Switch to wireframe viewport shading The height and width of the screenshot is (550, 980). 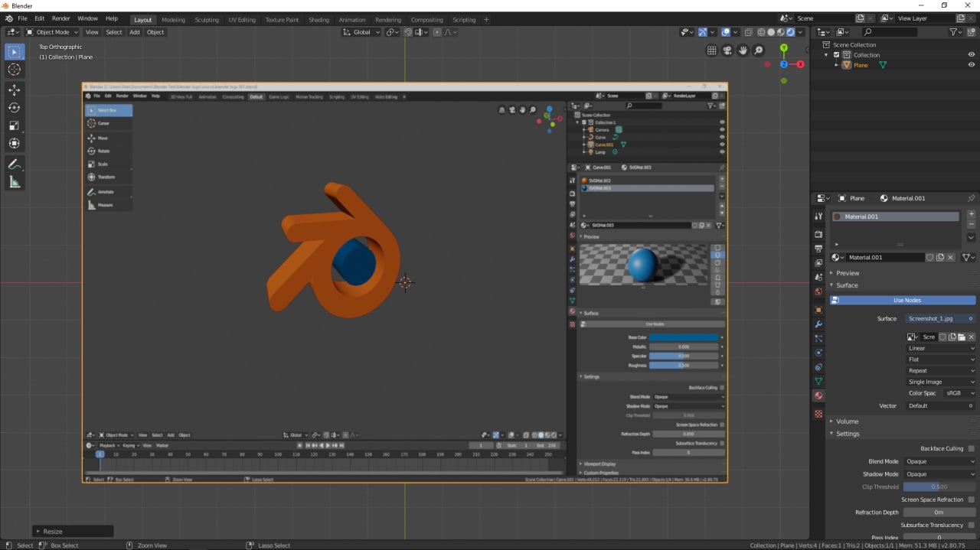[x=762, y=32]
